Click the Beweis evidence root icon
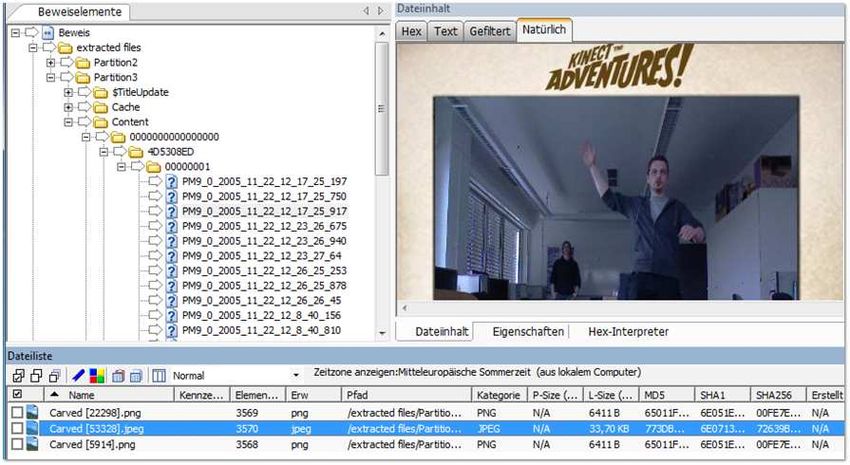Viewport: 850px width, 465px height. pos(48,33)
